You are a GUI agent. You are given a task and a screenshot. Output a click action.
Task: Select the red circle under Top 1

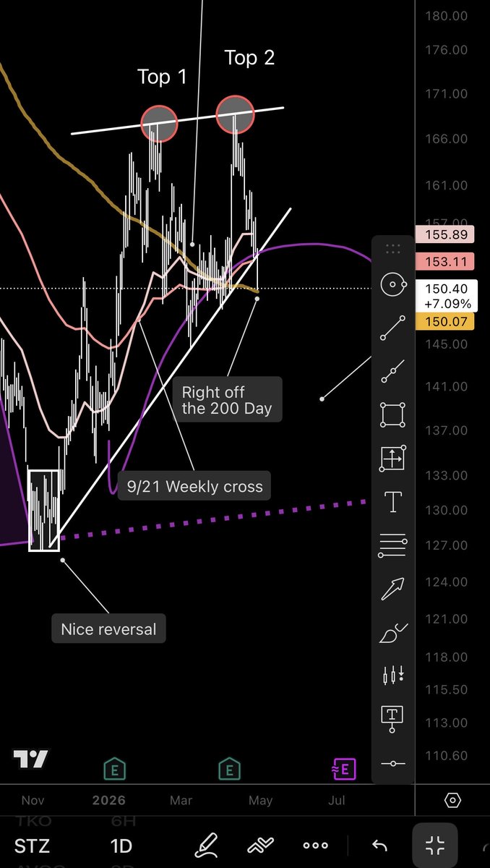coord(159,123)
